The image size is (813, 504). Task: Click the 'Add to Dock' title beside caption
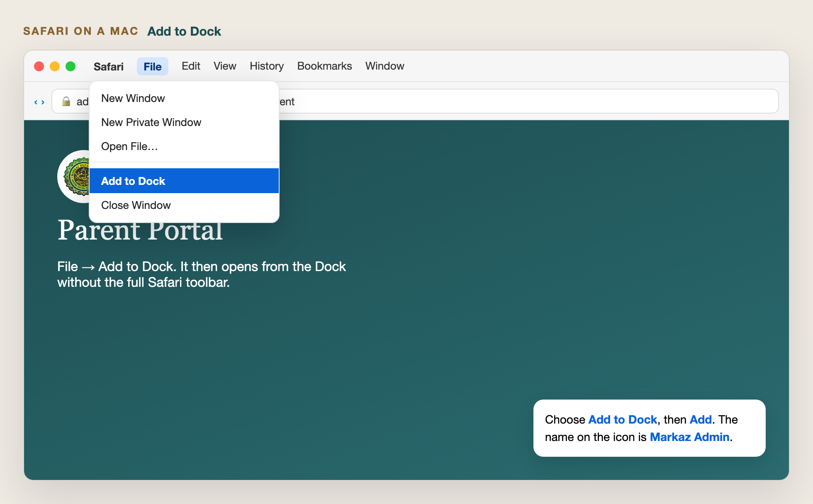tap(184, 31)
